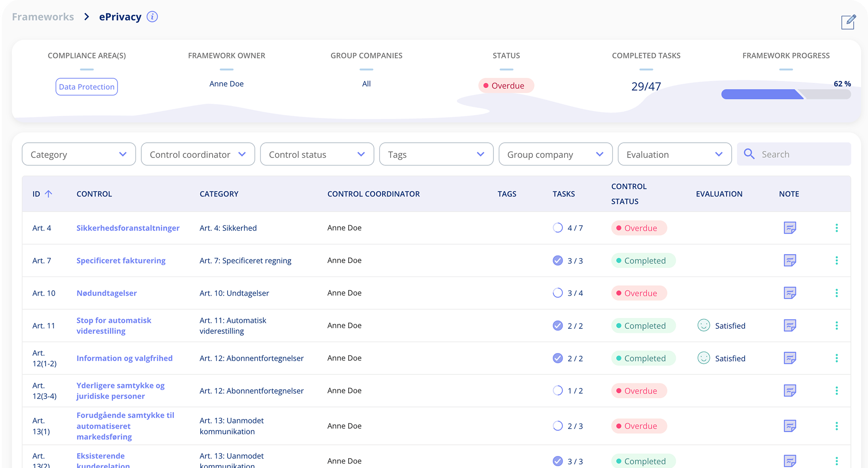Click the '62 %' progress value
Image resolution: width=868 pixels, height=468 pixels.
pos(842,84)
